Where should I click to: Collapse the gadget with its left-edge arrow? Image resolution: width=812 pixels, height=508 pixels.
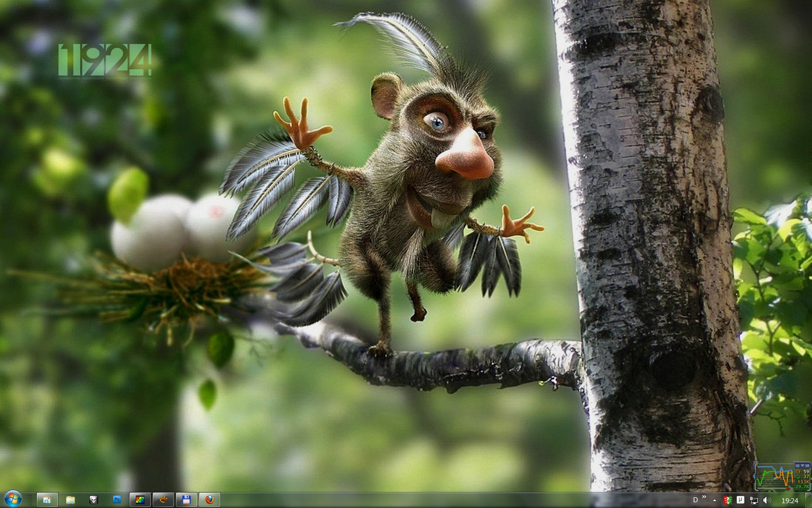pyautogui.click(x=754, y=476)
